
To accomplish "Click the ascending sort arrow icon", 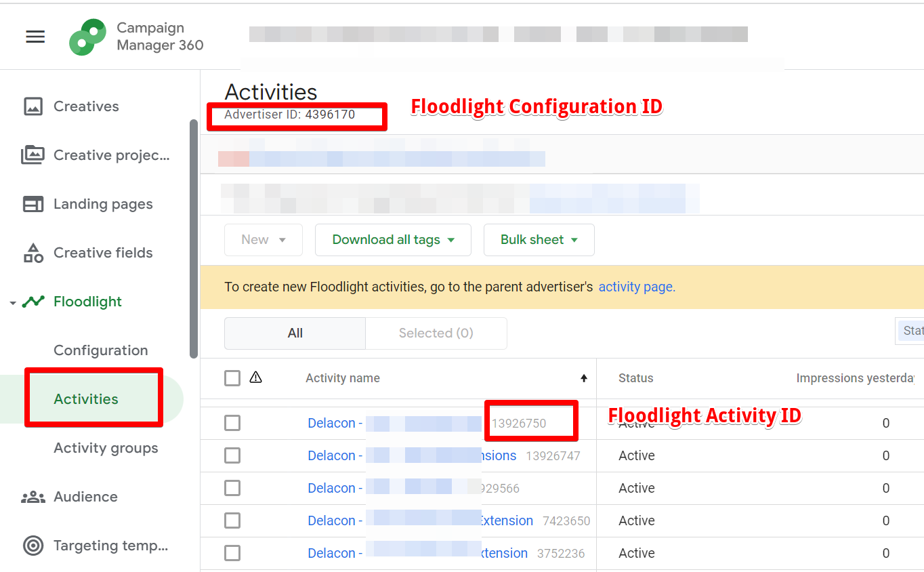I will tap(584, 378).
